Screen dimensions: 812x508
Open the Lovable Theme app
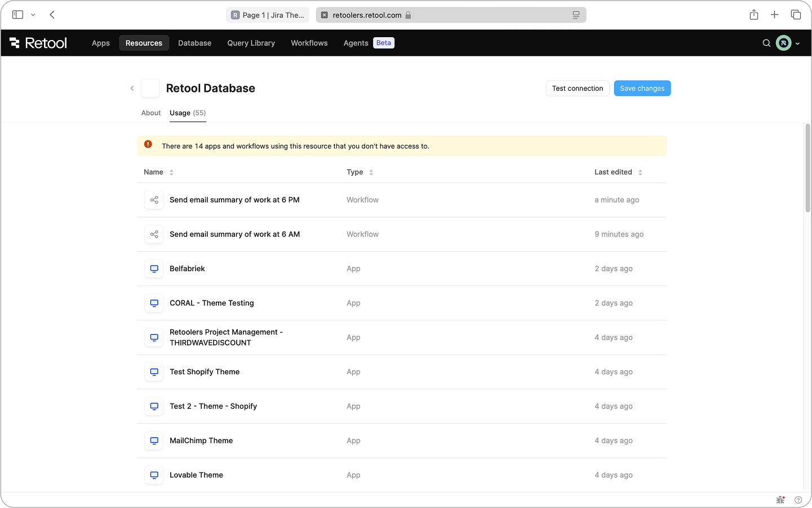pyautogui.click(x=196, y=475)
